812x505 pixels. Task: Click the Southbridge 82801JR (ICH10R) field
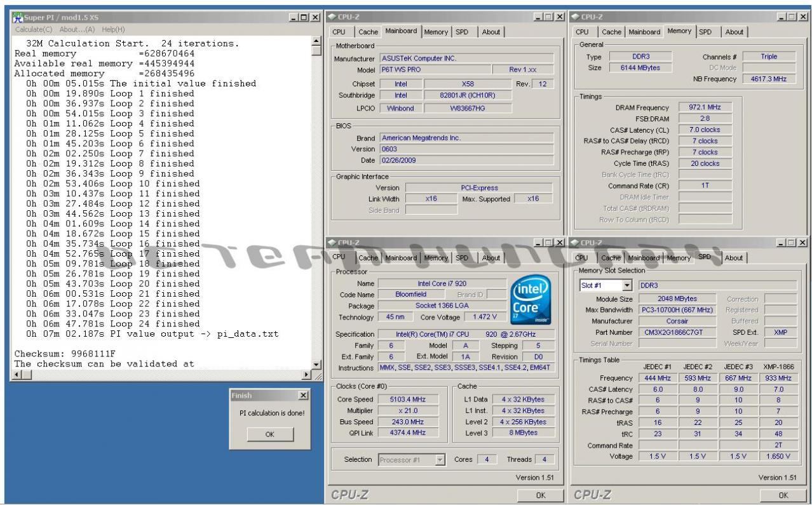(x=467, y=95)
